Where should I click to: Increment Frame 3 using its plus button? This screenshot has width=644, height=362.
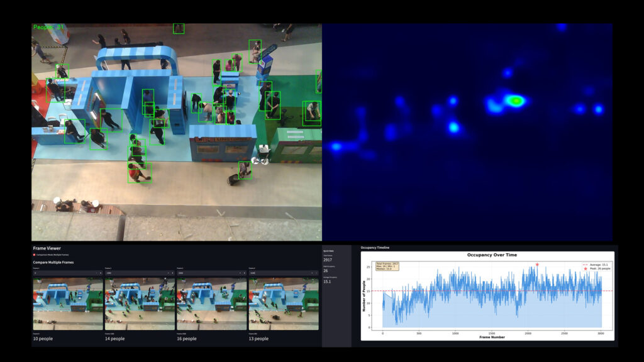click(x=244, y=273)
